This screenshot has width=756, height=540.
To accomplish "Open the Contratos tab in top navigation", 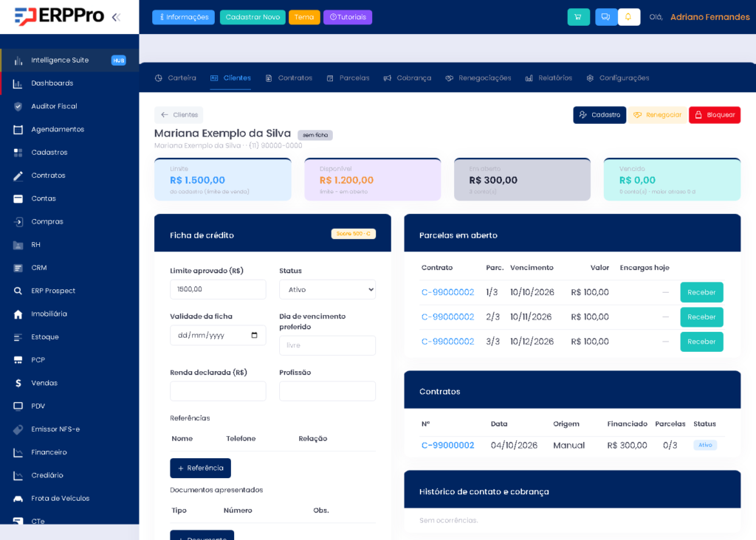I will 289,78.
